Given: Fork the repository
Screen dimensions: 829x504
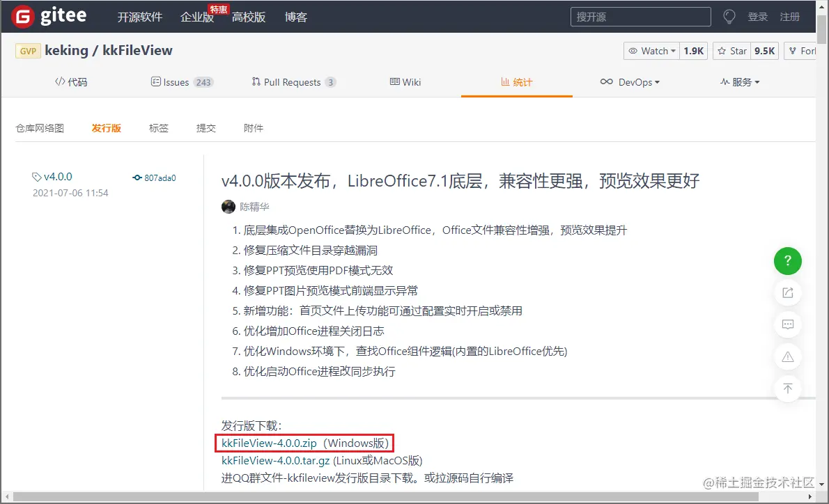Looking at the screenshot, I should 800,51.
